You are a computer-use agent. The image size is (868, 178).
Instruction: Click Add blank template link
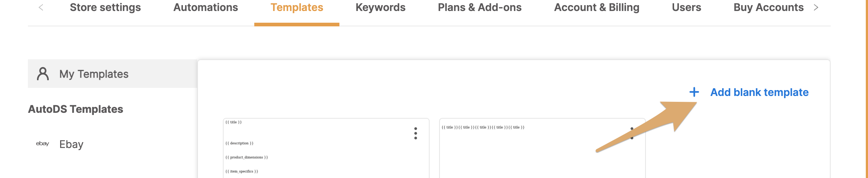[759, 92]
